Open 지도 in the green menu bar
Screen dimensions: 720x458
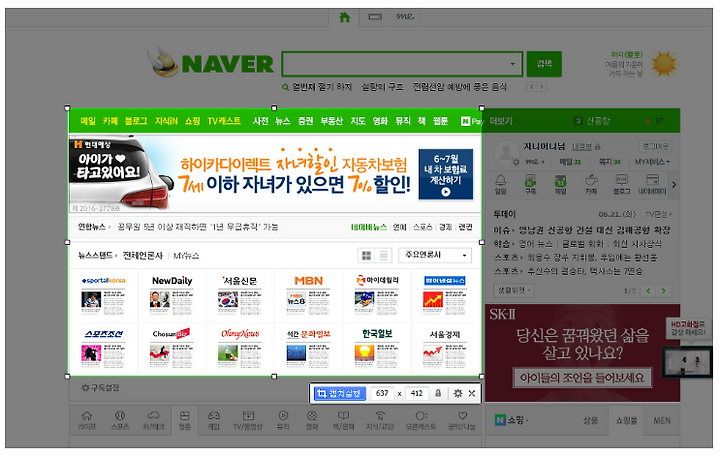358,121
